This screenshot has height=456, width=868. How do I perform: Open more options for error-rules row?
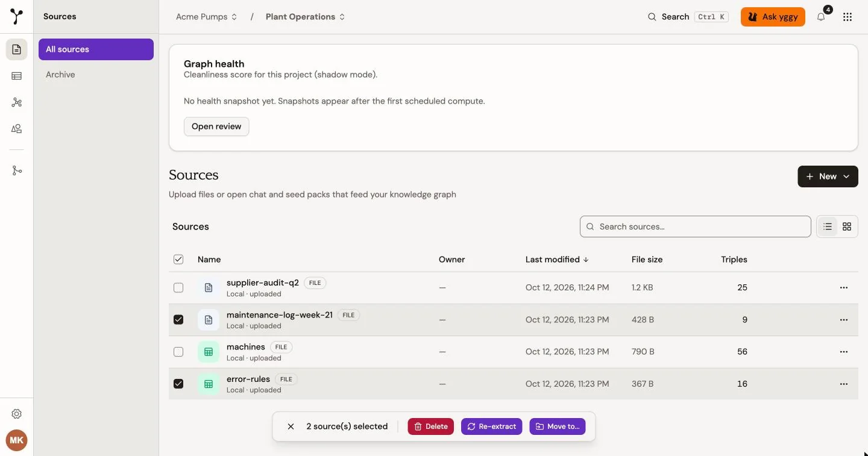(844, 384)
